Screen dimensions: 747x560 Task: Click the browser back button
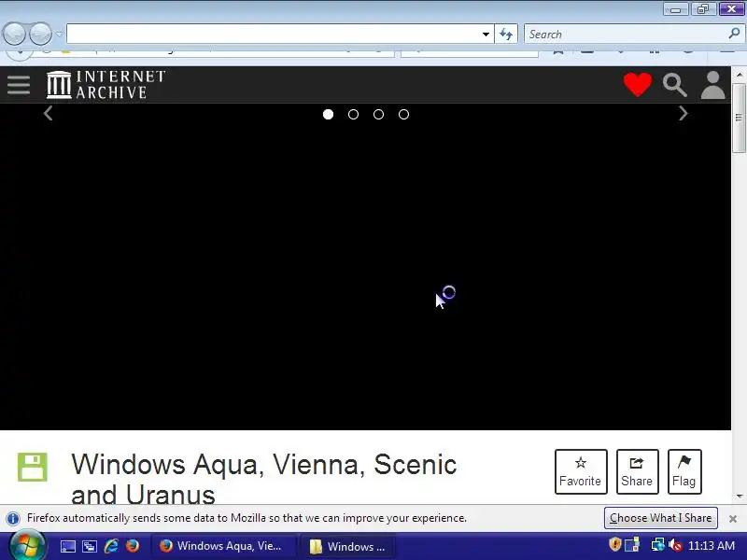[x=14, y=34]
